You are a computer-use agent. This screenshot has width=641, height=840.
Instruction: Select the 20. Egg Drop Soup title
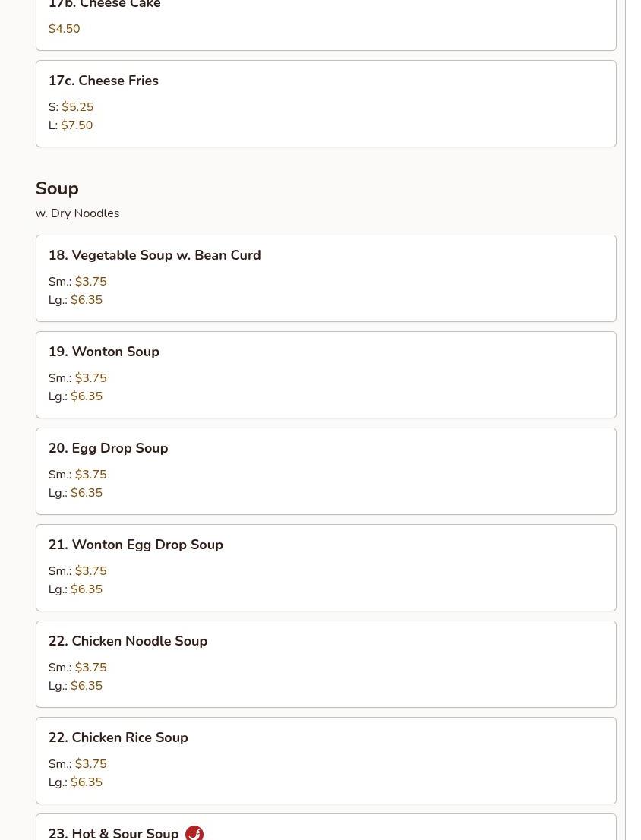point(108,448)
